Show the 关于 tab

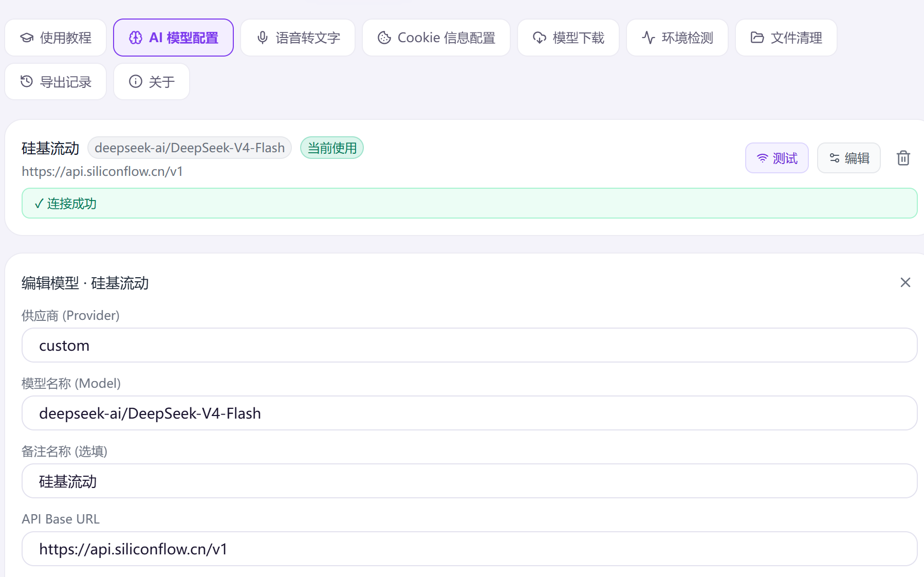point(152,81)
